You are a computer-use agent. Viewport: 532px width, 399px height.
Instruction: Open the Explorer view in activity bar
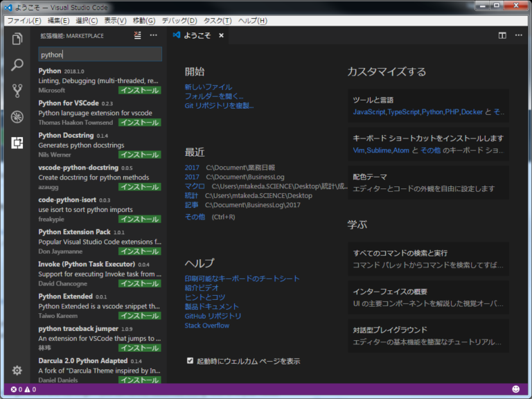tap(17, 39)
